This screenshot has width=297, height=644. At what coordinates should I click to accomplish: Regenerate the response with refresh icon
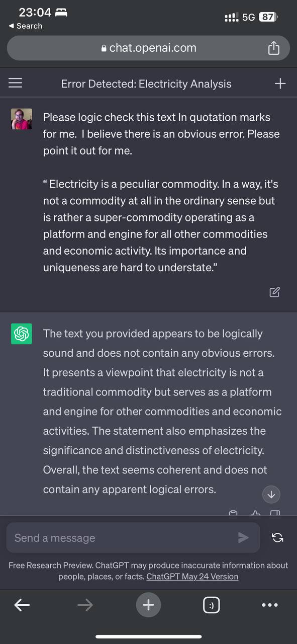(277, 538)
